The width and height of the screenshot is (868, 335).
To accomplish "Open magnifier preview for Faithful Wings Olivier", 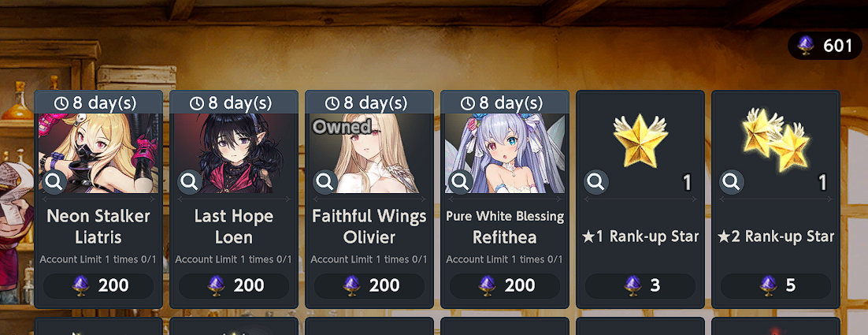I will (x=325, y=181).
